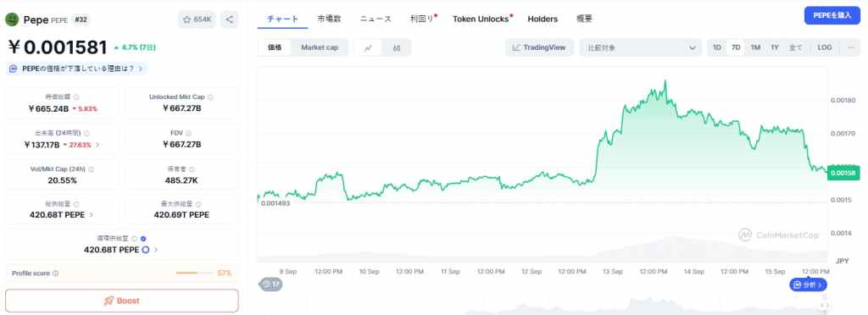Click the AI chat bubble icon
The height and width of the screenshot is (315, 868).
click(13, 69)
